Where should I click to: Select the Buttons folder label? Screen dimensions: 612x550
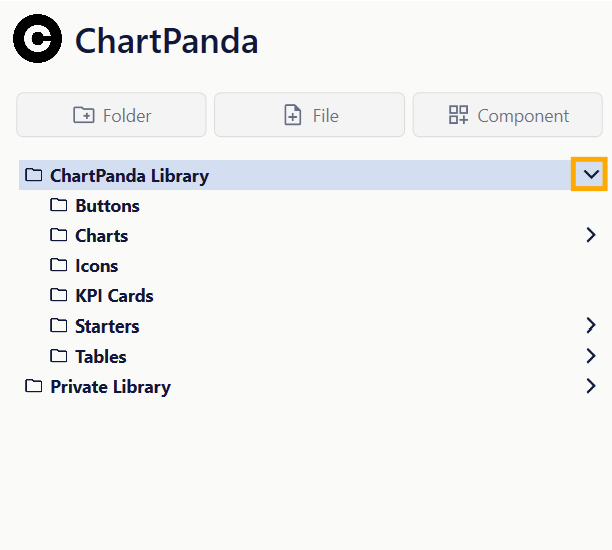[107, 206]
